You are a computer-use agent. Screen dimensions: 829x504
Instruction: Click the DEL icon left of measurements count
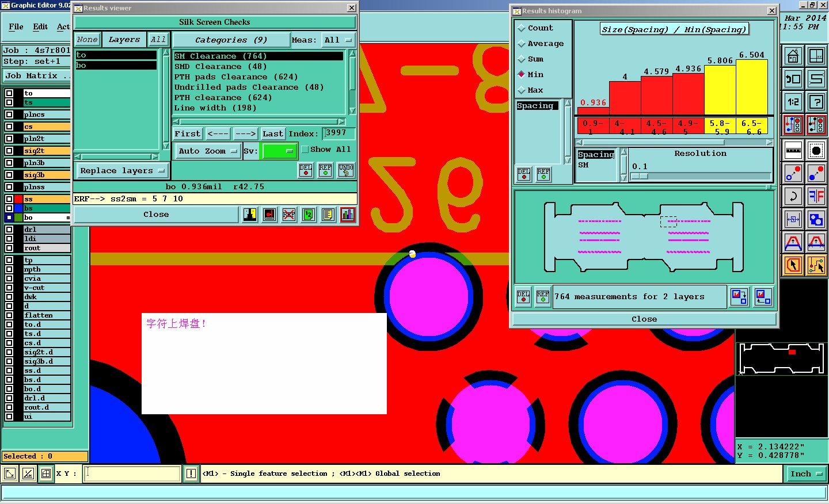(523, 297)
